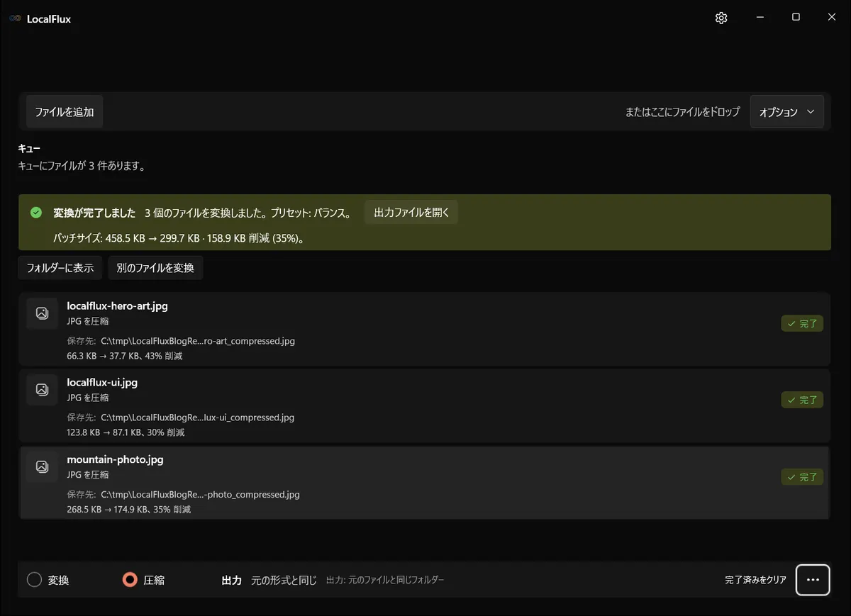851x616 pixels.
Task: Minimize the LocalFlux window
Action: [x=760, y=18]
